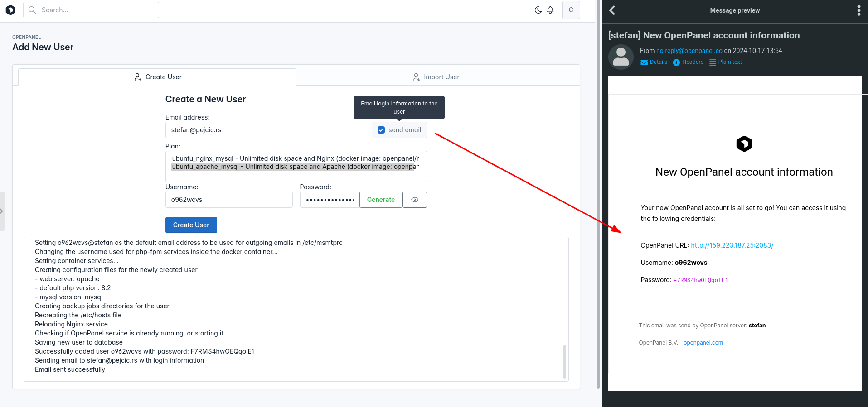The image size is (868, 407).
Task: Click the Email address input field
Action: [x=268, y=130]
